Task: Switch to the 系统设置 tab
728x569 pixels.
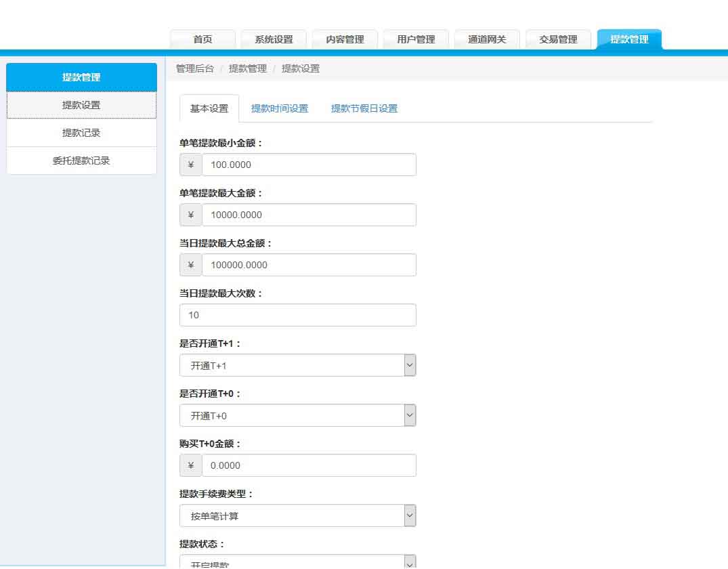Action: coord(274,39)
